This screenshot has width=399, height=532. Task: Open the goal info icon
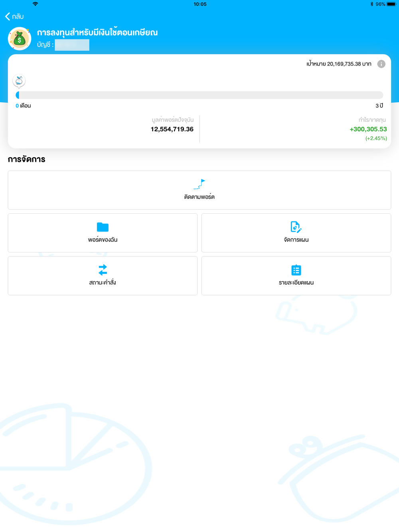(381, 64)
